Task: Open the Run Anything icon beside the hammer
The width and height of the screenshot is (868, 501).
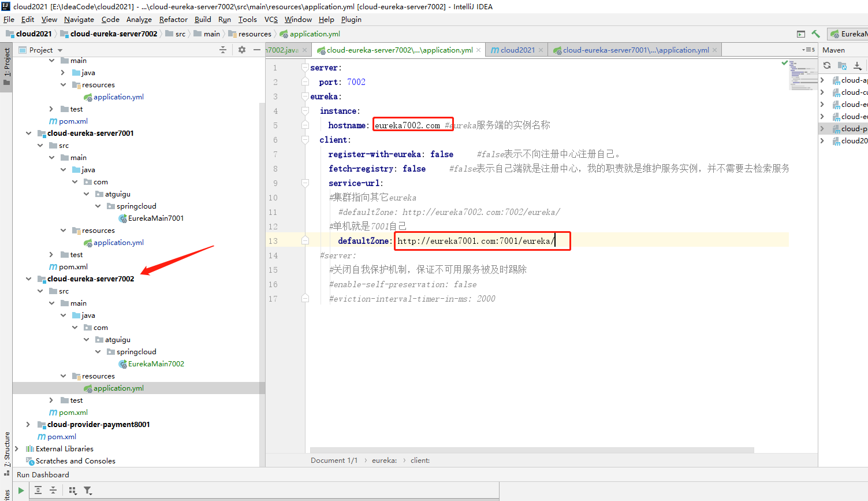Action: click(x=800, y=34)
